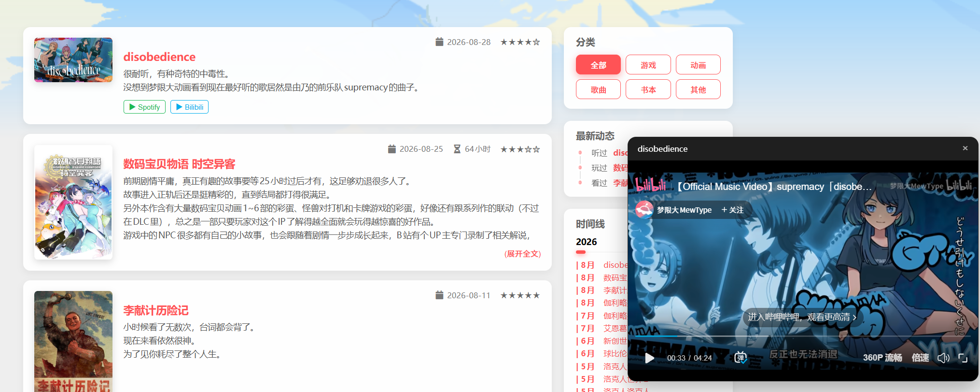Open the 倍速 playback speed menu
Viewport: 980px width, 392px height.
coord(920,358)
